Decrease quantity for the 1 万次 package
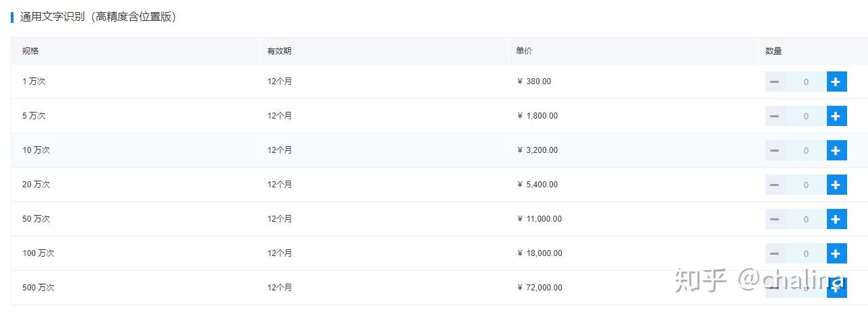This screenshot has width=868, height=314. pos(775,82)
